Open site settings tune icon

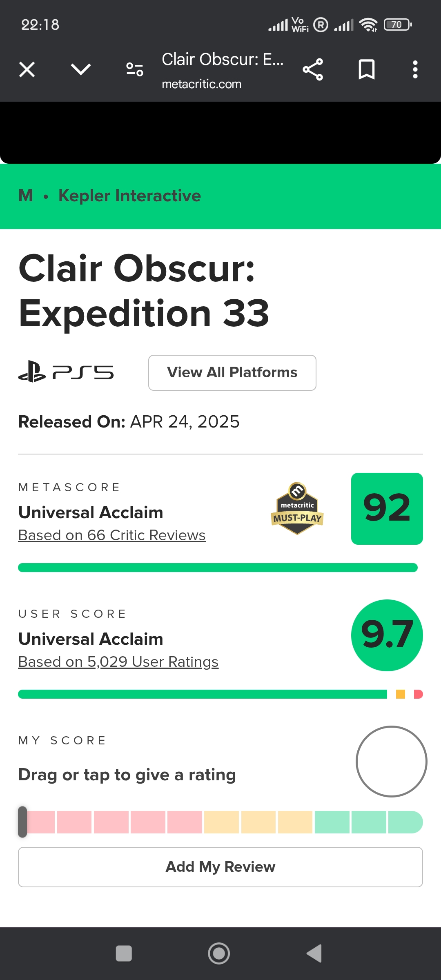135,69
